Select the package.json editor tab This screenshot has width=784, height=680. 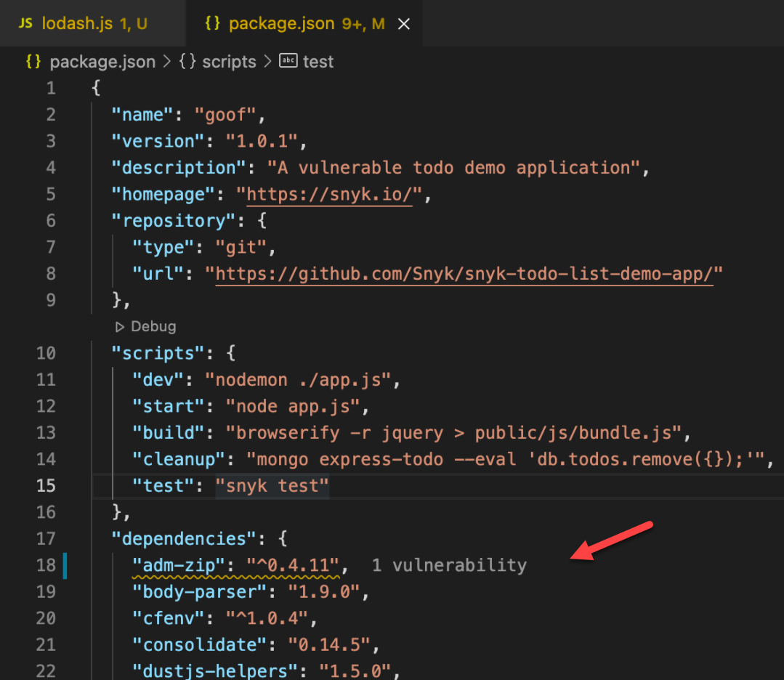point(304,23)
